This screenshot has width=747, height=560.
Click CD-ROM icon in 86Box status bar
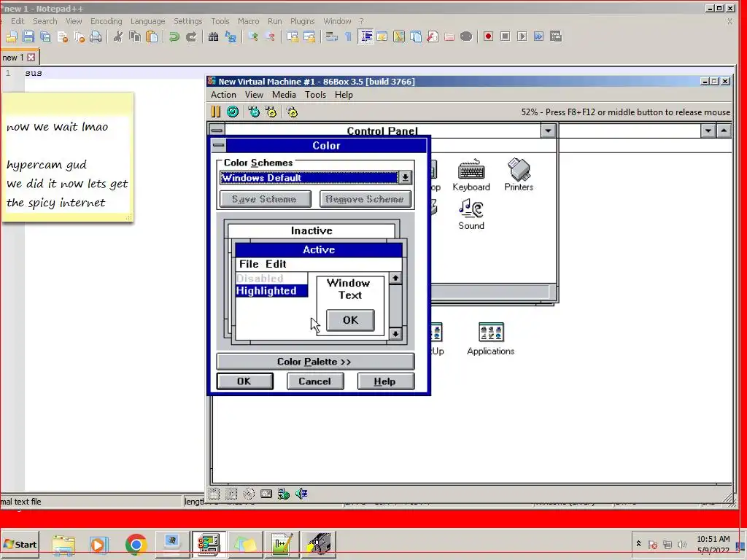pos(249,494)
